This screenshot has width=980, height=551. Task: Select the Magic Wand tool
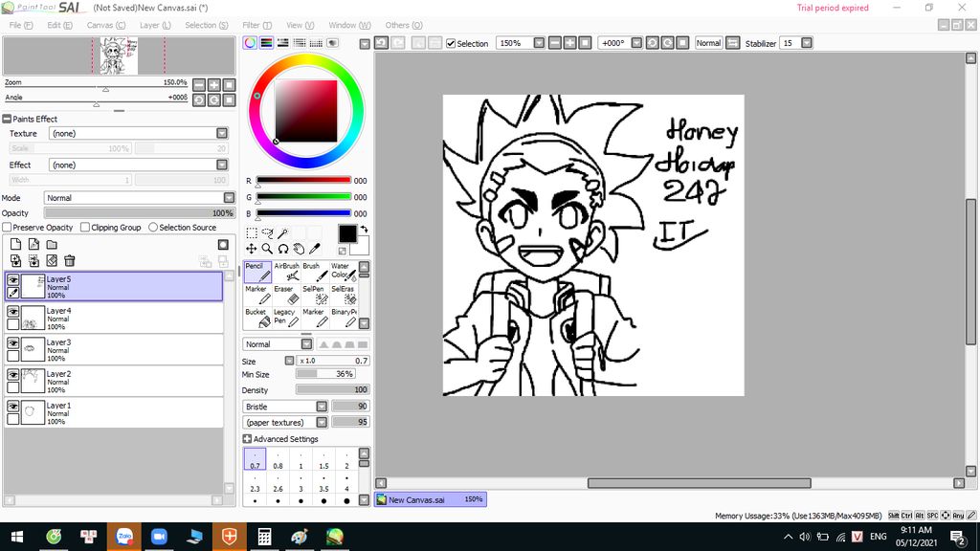pos(283,233)
